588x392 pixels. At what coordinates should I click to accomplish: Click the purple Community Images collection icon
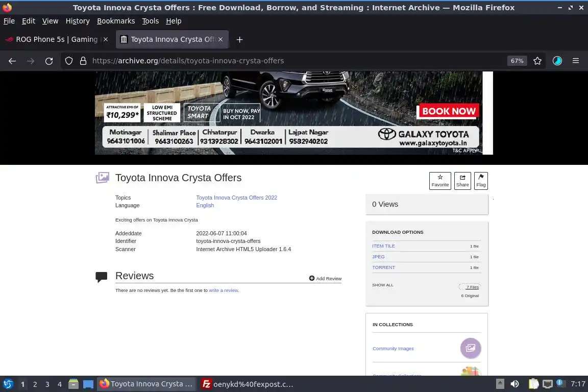pos(471,348)
